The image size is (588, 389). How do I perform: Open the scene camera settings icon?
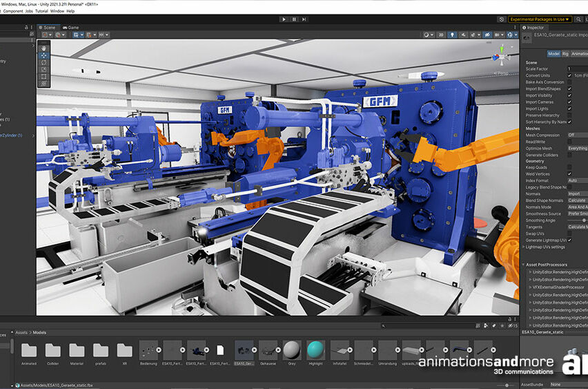point(497,35)
